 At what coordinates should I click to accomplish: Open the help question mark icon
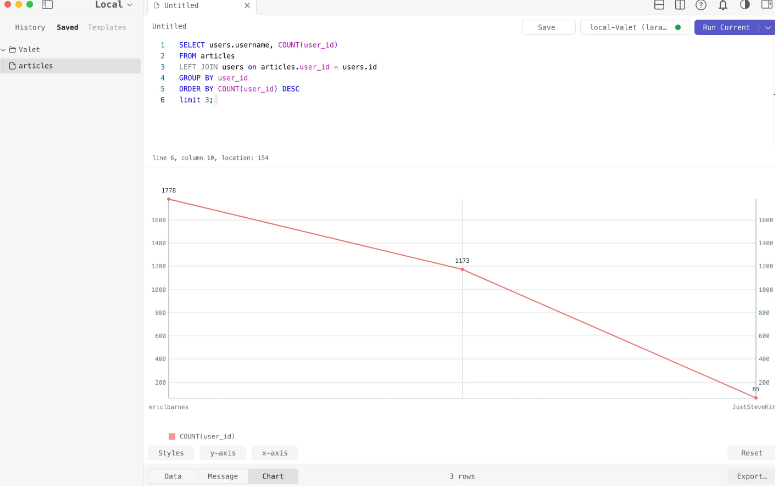(x=701, y=5)
